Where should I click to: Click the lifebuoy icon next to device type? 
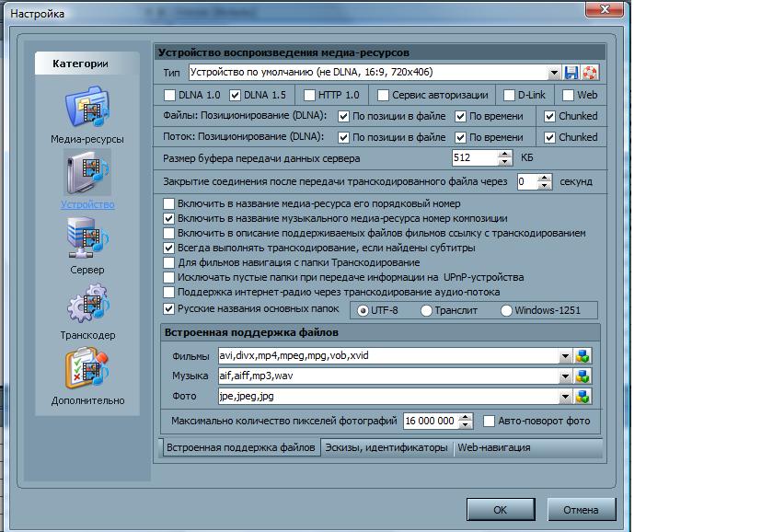point(590,73)
